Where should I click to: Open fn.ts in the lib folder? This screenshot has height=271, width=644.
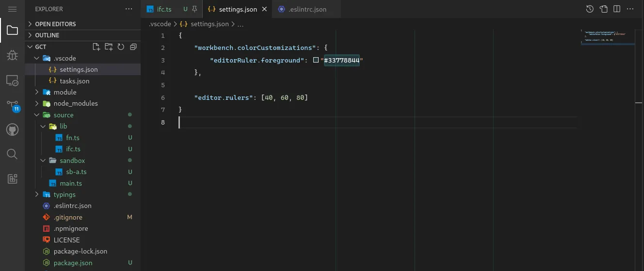click(x=83, y=138)
